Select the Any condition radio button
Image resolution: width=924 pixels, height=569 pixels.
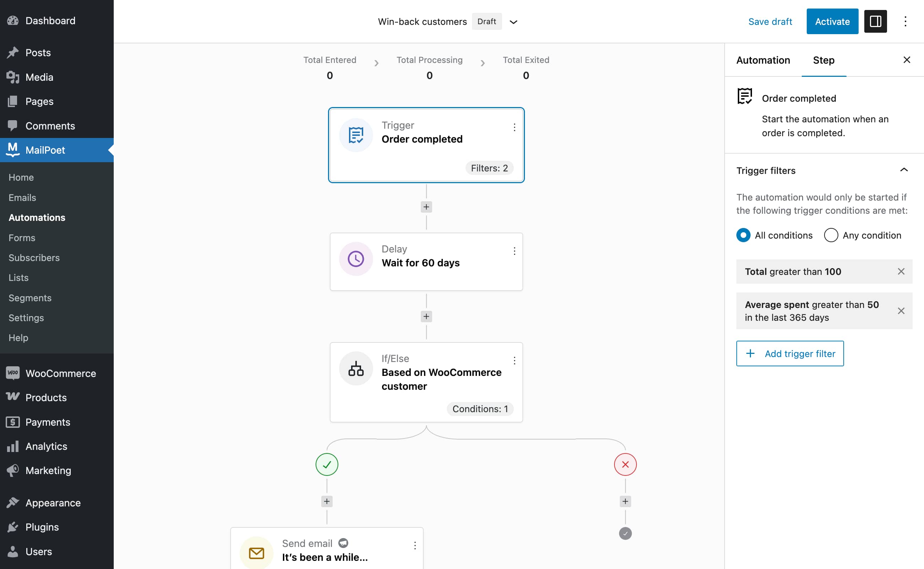[x=831, y=235]
